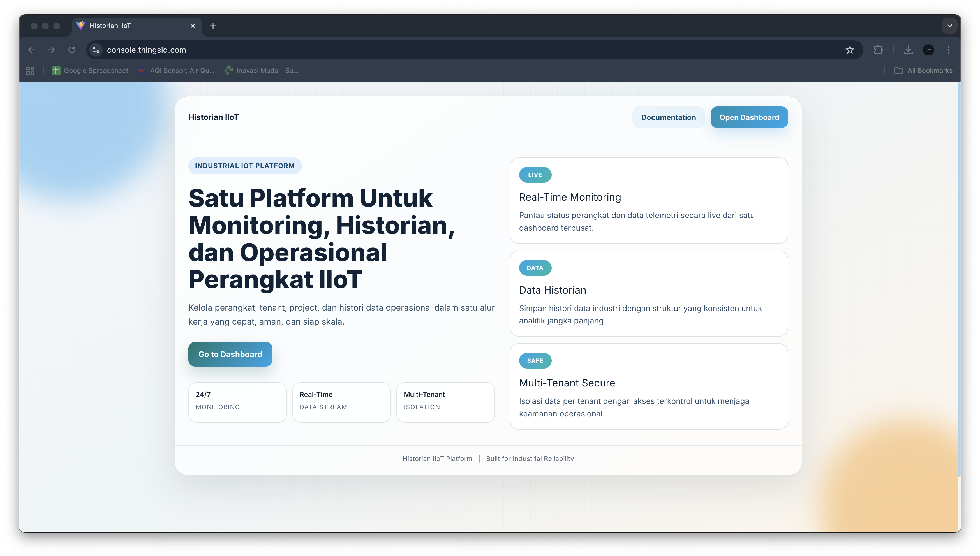Click the Open Dashboard button
The width and height of the screenshot is (980, 556).
coord(748,117)
